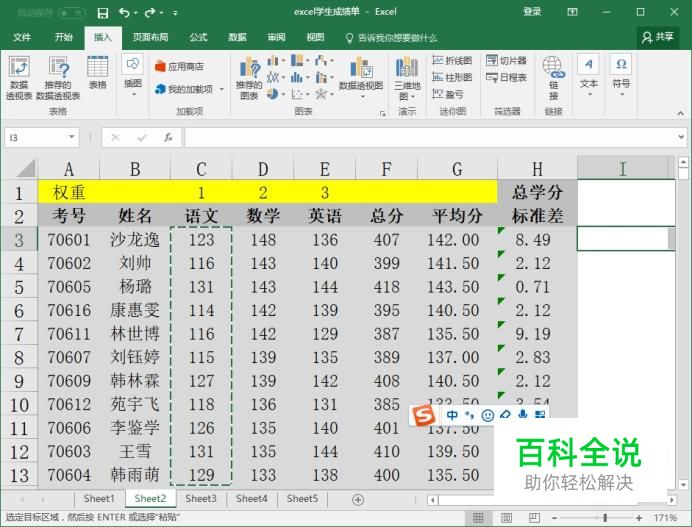Insert a 链接 hyperlink
This screenshot has height=527, width=692.
[x=553, y=78]
